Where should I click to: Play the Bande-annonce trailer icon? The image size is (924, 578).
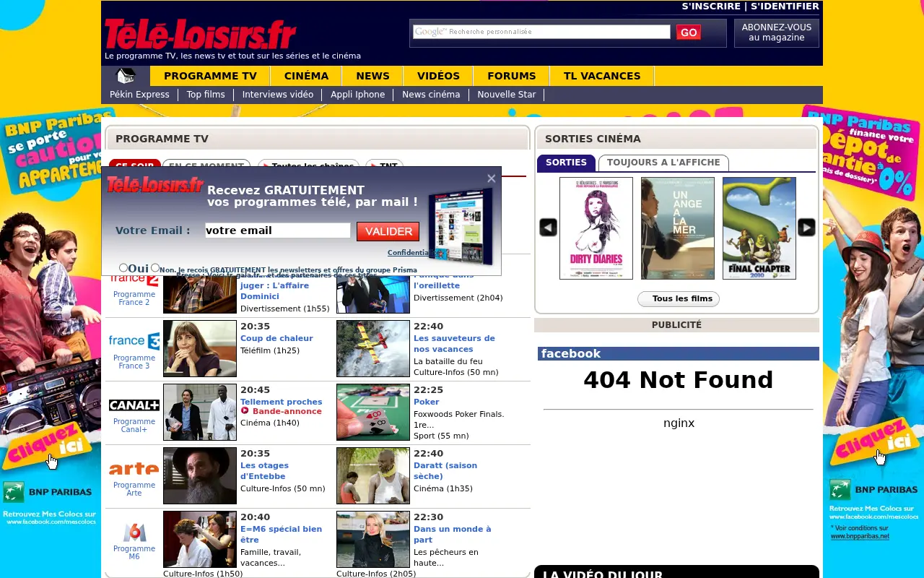pos(245,411)
